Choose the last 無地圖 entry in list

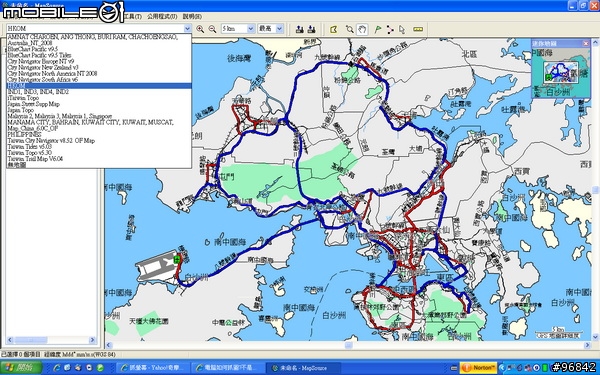99,165
